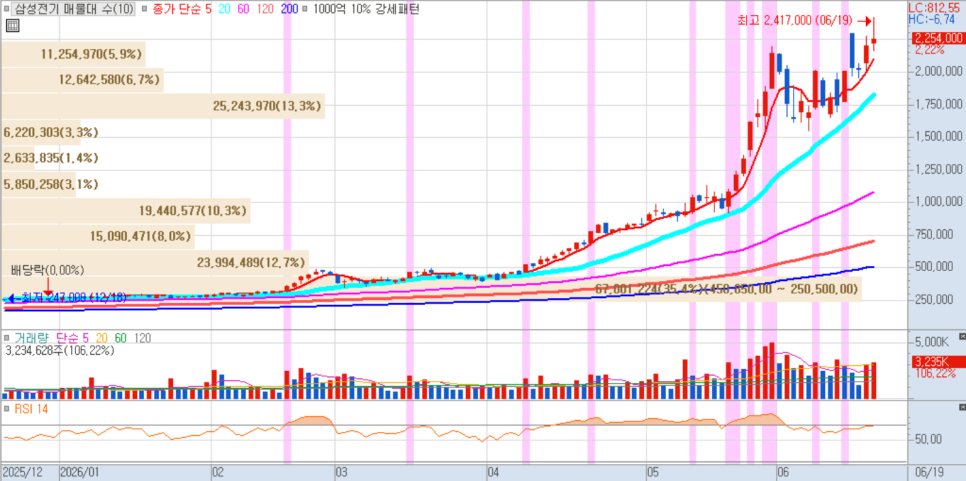Click the 2.22% change under price tag
Screen dimensions: 966x481
point(930,50)
